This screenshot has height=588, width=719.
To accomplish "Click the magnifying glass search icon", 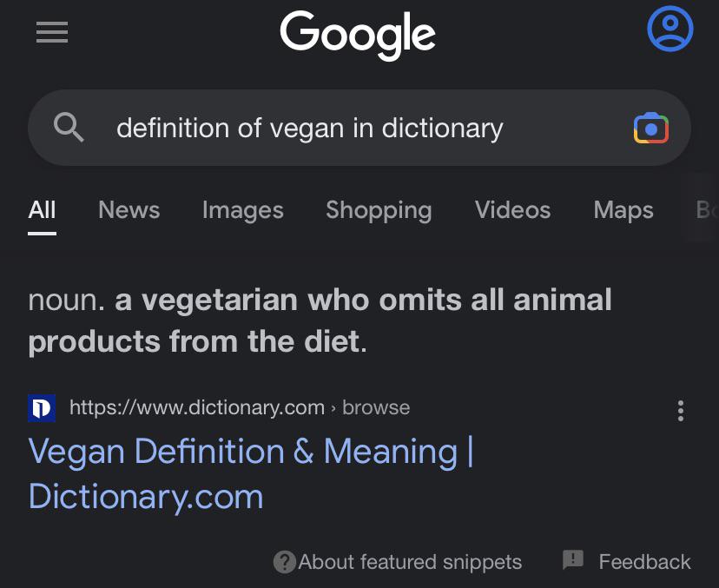I will (x=69, y=128).
